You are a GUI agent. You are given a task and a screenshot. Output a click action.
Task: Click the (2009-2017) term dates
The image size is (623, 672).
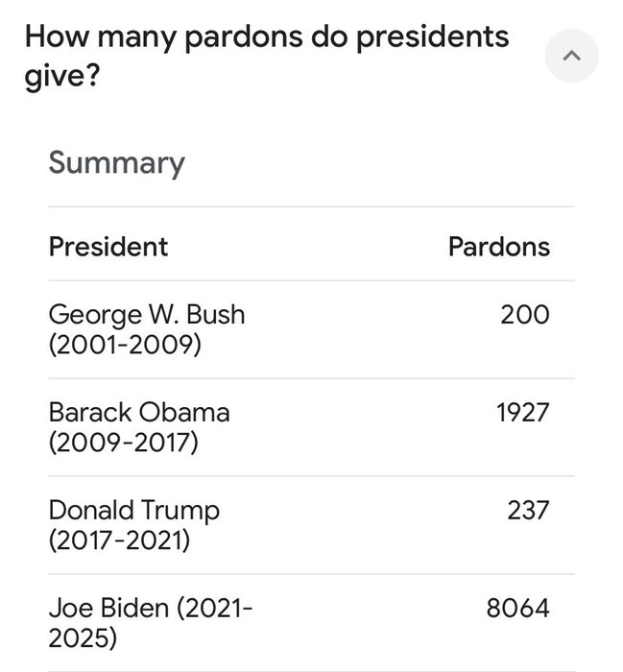point(124,443)
